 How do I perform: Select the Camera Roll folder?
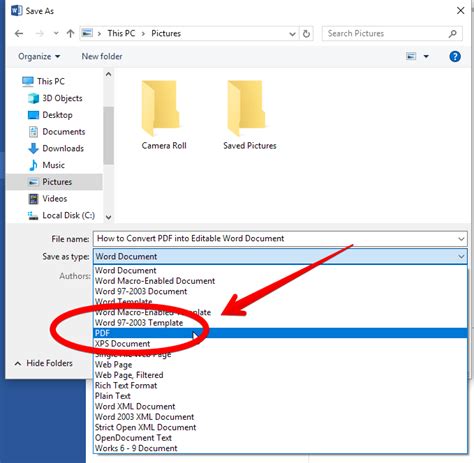point(164,115)
